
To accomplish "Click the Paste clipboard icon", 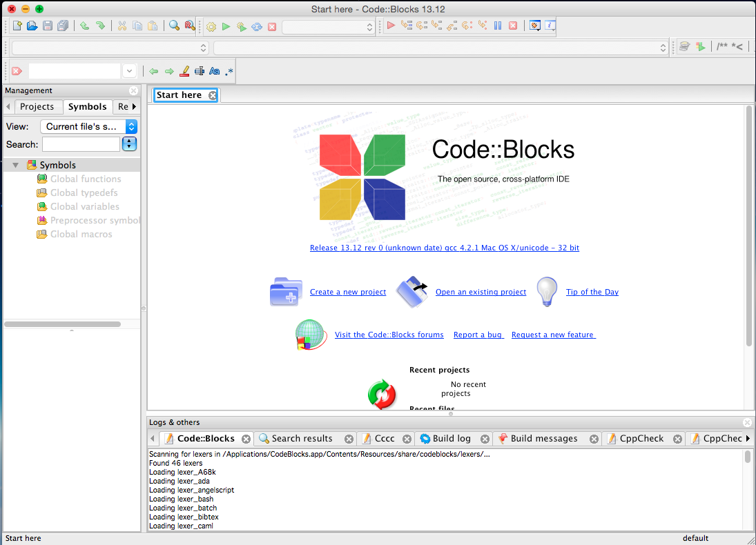I will tap(153, 26).
